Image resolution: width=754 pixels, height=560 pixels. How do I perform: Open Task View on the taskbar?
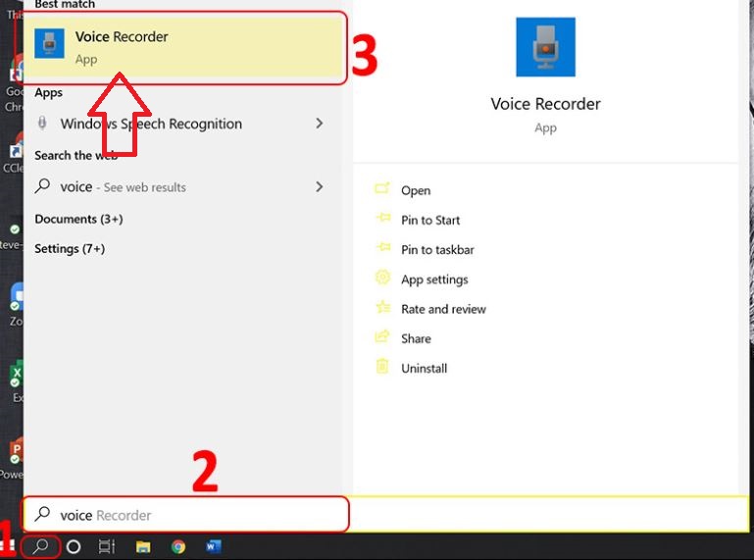[x=106, y=546]
